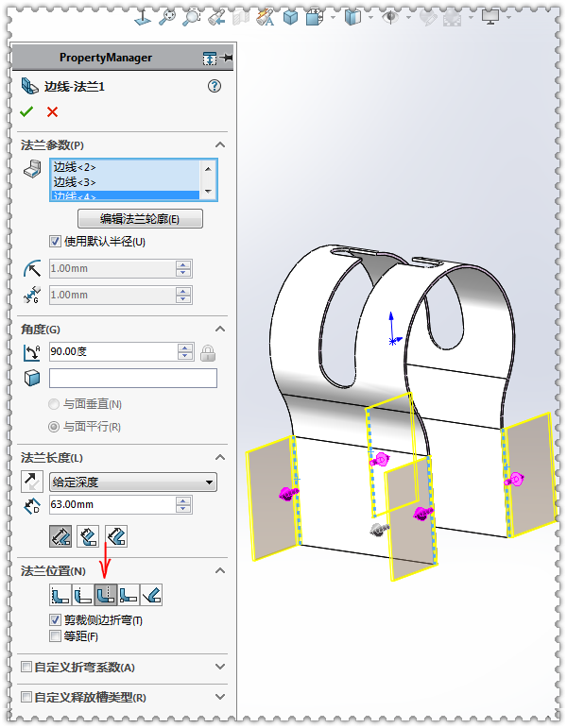567x728 pixels.
Task: Enable 自定义折弯系数(A) checkbox
Action: (26, 668)
